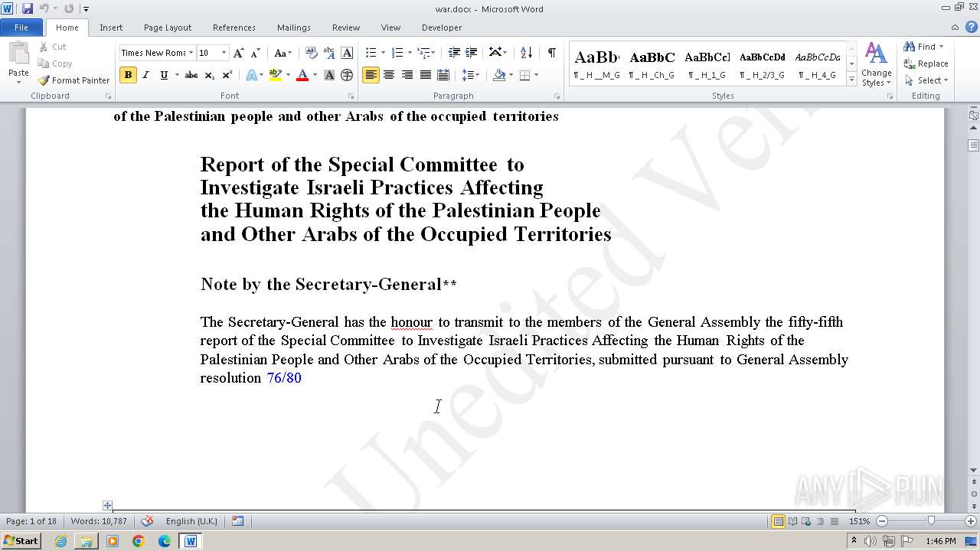The width and height of the screenshot is (980, 551).
Task: Open Change Styles menu
Action: coord(877,65)
